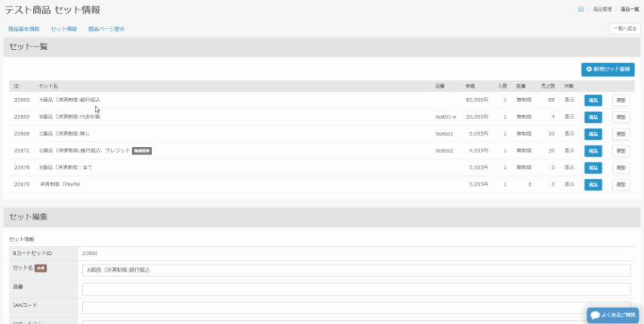Click product number test01-a
The image size is (644, 324).
pos(445,117)
